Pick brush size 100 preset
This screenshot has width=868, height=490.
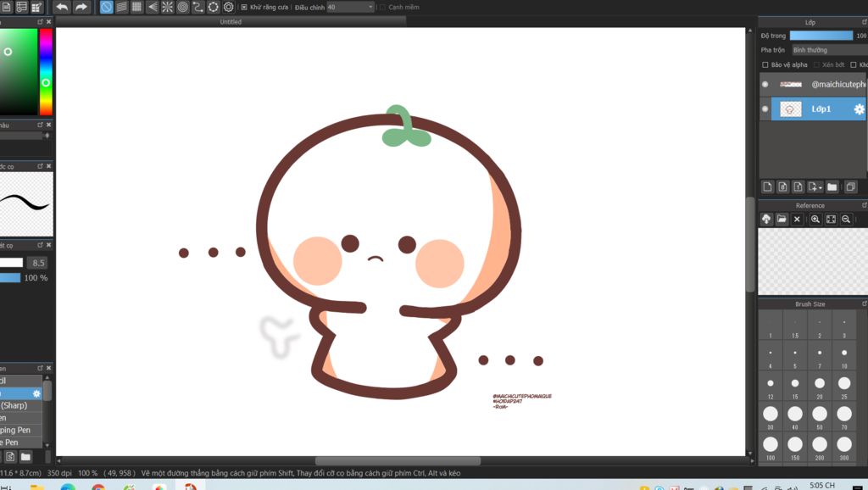770,448
